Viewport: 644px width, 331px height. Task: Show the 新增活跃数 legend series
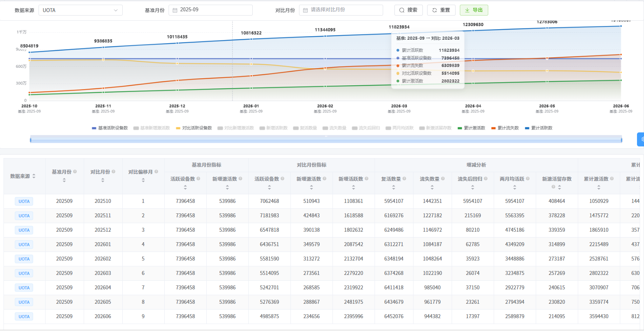pyautogui.click(x=273, y=128)
